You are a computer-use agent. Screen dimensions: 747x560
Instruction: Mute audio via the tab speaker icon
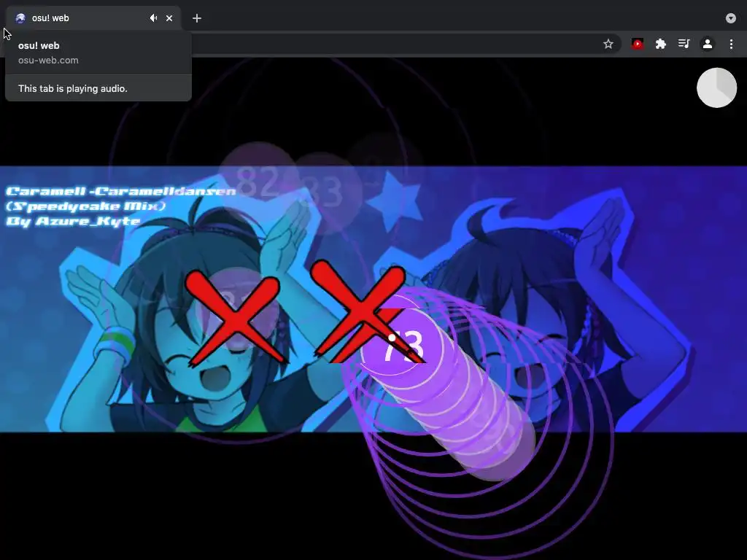pos(153,18)
